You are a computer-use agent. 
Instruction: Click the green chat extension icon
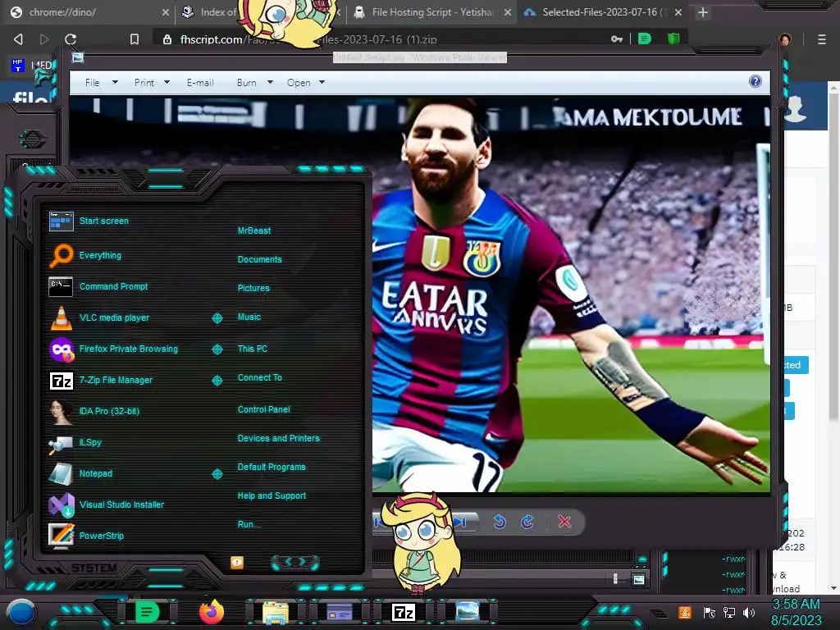[x=645, y=39]
